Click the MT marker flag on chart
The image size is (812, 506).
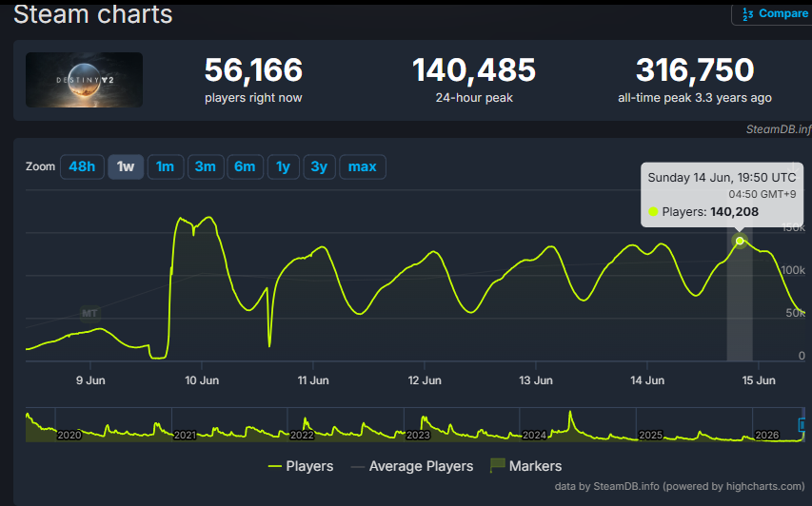89,313
